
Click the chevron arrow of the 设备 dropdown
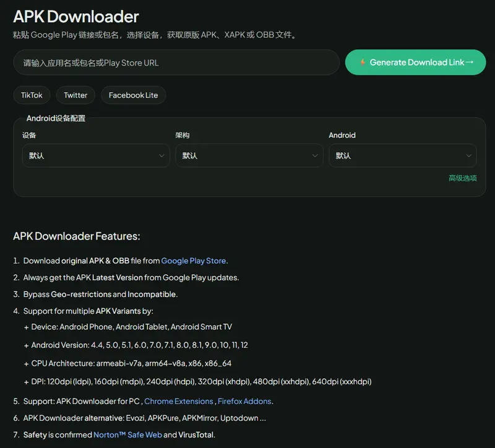[161, 156]
